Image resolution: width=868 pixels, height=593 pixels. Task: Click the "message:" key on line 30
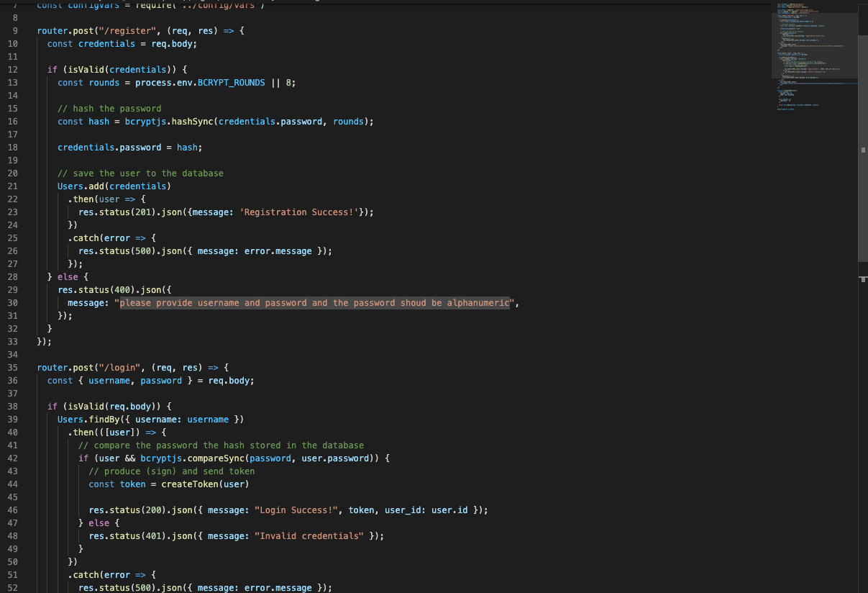point(88,303)
